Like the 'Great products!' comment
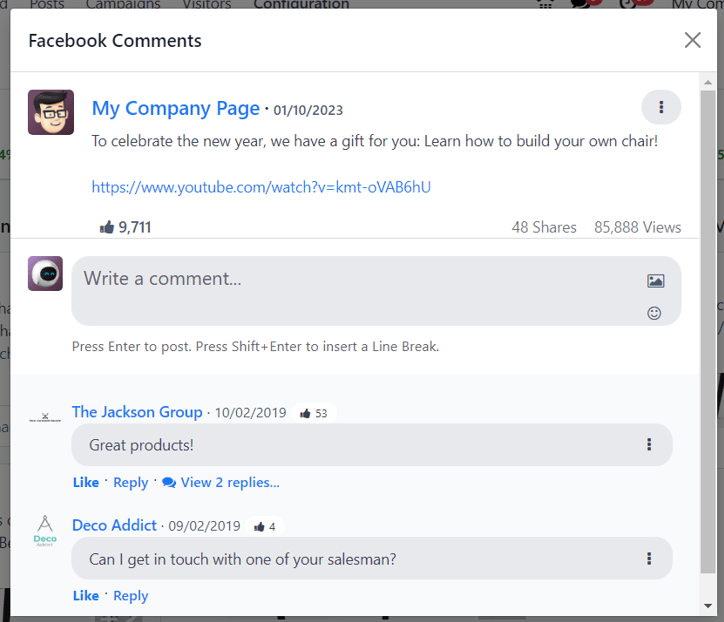The image size is (724, 622). [86, 482]
